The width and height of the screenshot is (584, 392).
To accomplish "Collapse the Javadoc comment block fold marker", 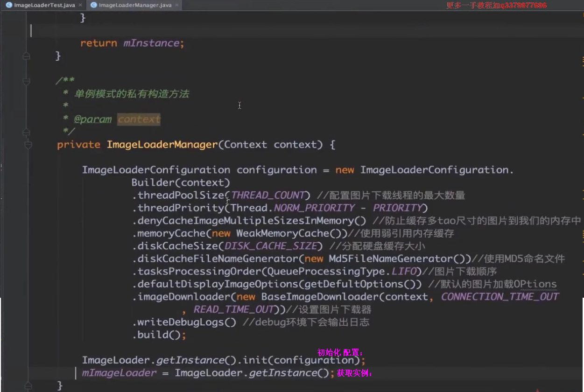I will click(x=27, y=81).
